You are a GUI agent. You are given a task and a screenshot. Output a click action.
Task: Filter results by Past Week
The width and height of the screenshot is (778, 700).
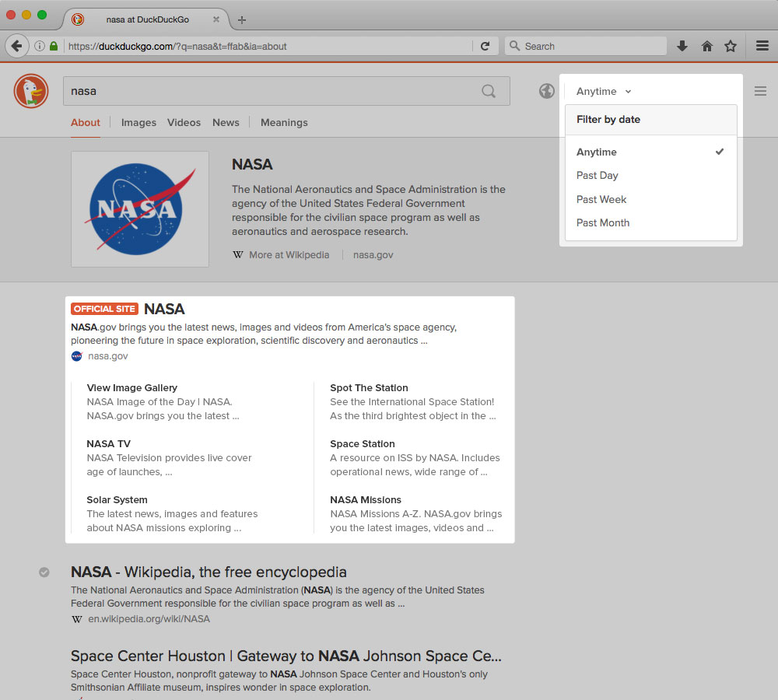tap(601, 199)
